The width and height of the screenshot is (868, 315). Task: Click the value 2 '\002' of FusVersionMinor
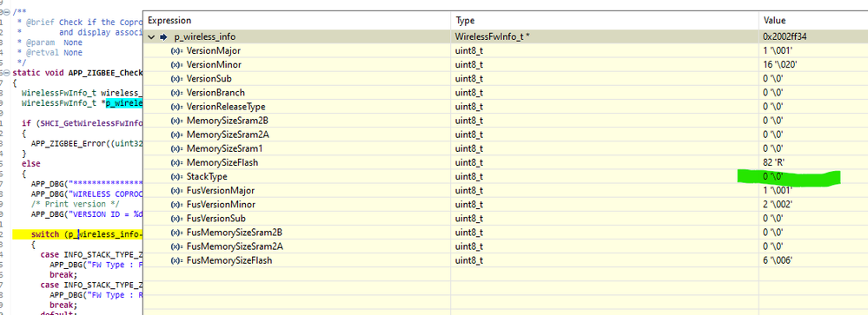coord(778,205)
